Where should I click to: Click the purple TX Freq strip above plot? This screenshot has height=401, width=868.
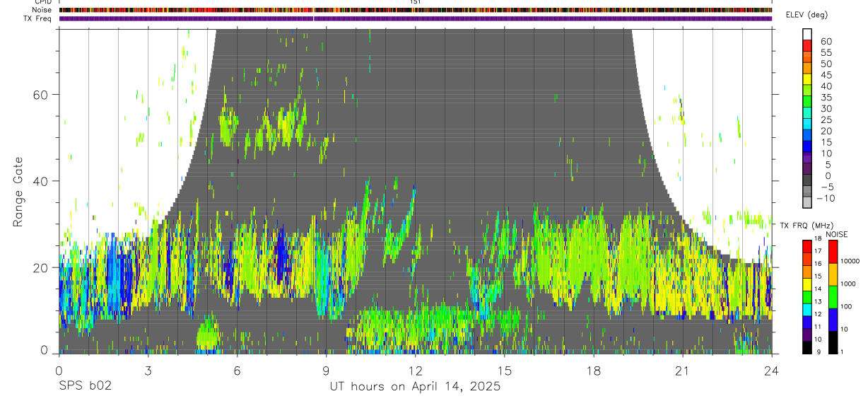[x=416, y=18]
